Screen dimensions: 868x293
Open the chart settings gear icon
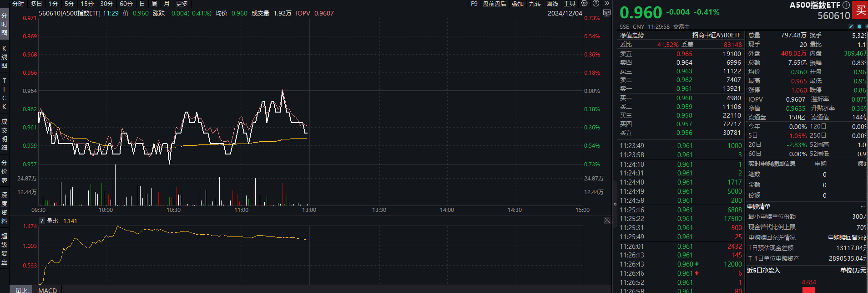[x=584, y=3]
